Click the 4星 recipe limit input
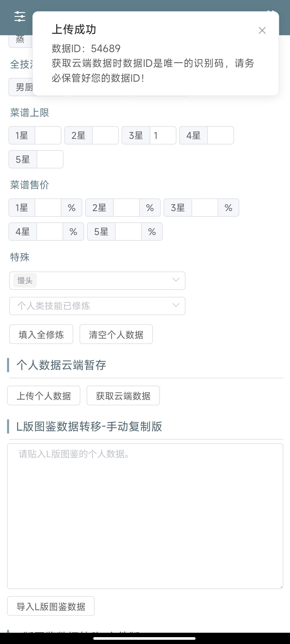 (x=220, y=135)
